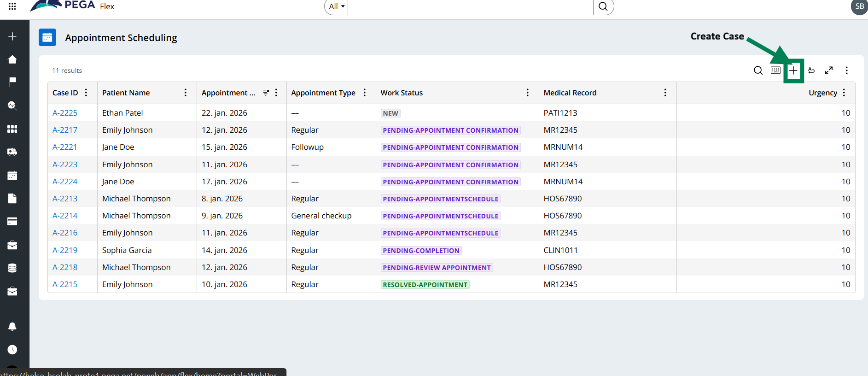Open case A-2223
Viewport: 868px width, 376px height.
point(65,164)
